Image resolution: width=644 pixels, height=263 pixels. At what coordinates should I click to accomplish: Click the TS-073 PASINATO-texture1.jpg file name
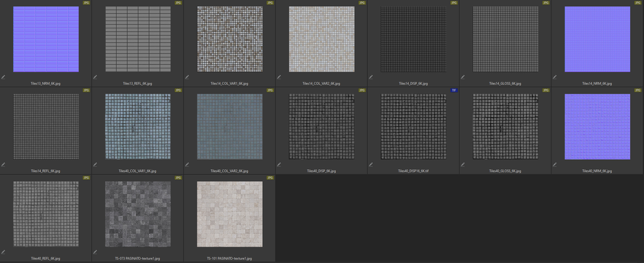point(138,258)
